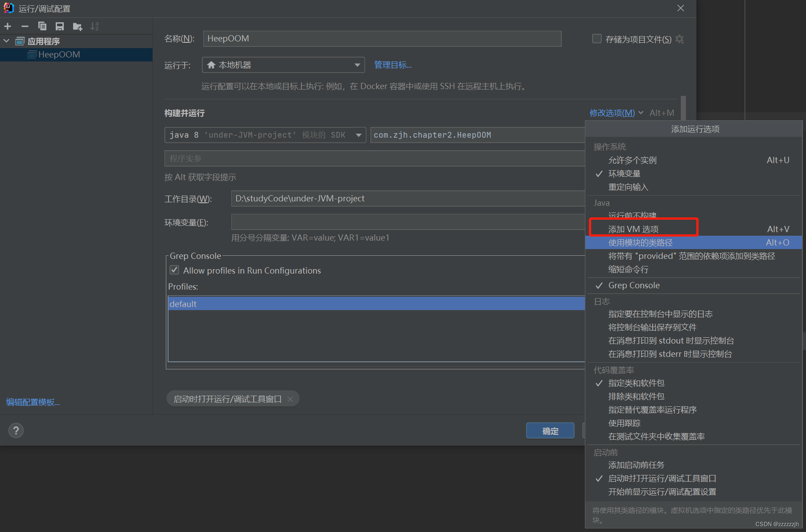Open gear settings next to 存储为项目文件
The width and height of the screenshot is (806, 532).
679,39
